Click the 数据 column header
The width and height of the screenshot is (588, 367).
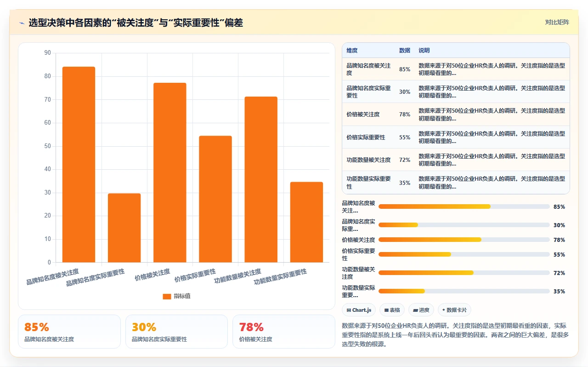pyautogui.click(x=405, y=51)
